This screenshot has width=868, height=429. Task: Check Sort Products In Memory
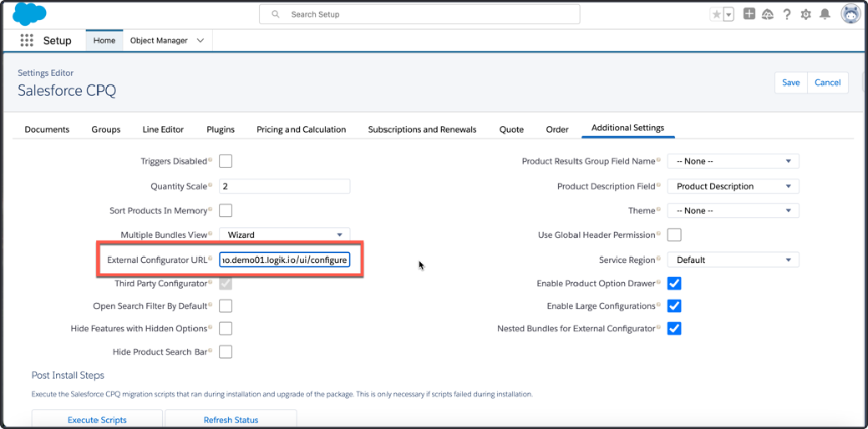pos(226,210)
